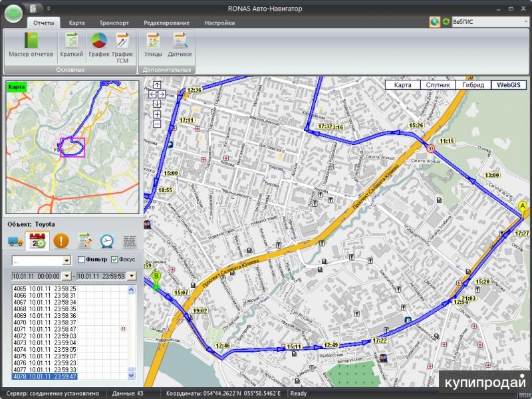The width and height of the screenshot is (532, 399).
Task: Open the Улицы streets report
Action: click(154, 45)
